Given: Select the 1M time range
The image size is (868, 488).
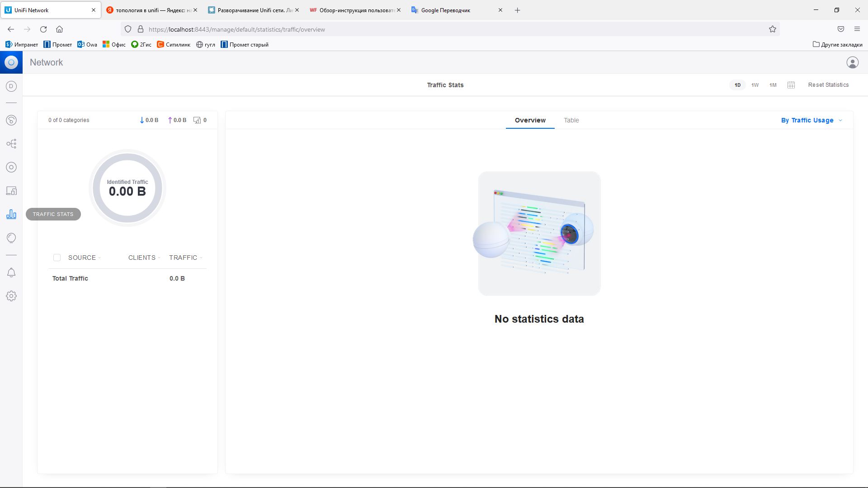Looking at the screenshot, I should pyautogui.click(x=773, y=85).
